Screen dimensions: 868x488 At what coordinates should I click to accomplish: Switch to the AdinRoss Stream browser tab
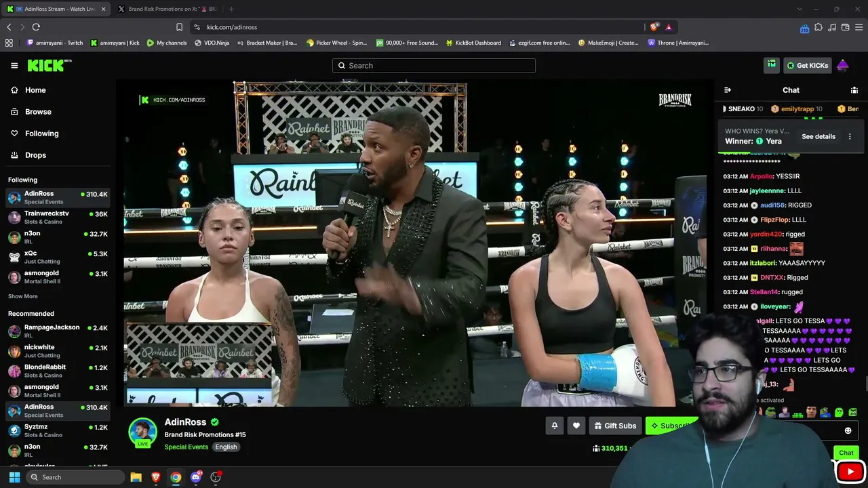click(x=57, y=9)
